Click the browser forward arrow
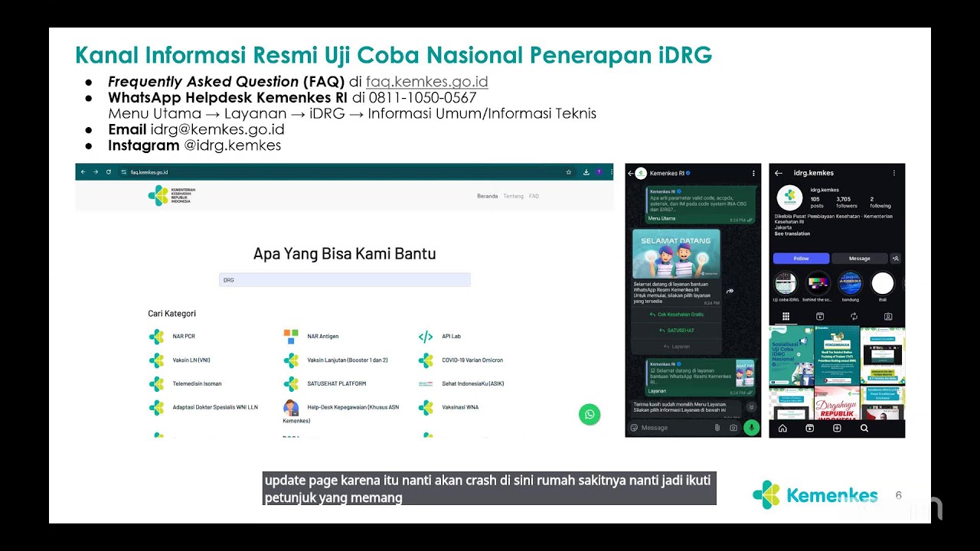Screen dimensions: 980x551 [96, 172]
